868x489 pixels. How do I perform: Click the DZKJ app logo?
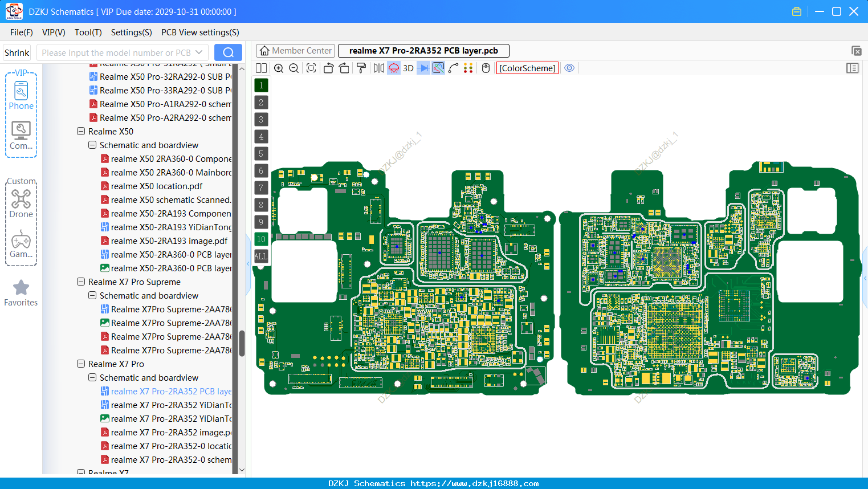click(14, 11)
